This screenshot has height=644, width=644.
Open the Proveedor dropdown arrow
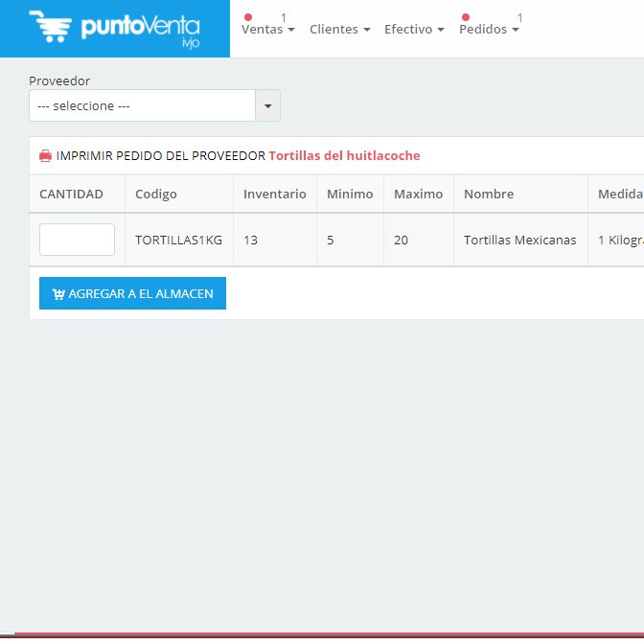coord(267,106)
